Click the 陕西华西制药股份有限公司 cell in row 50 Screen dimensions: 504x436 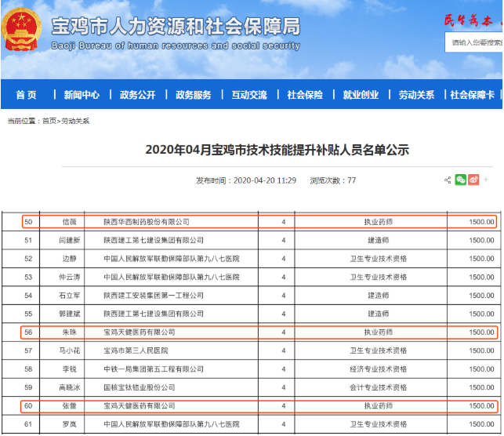147,222
